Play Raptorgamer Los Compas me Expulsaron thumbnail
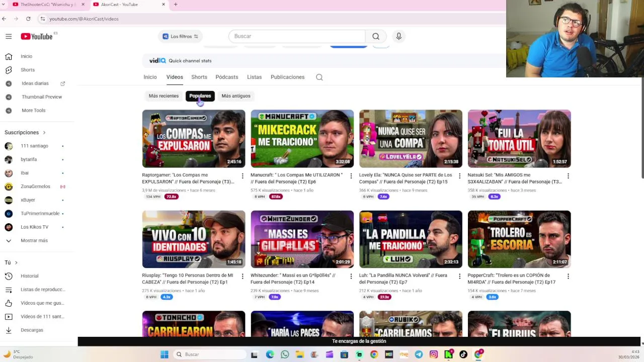This screenshot has height=362, width=644. click(194, 139)
